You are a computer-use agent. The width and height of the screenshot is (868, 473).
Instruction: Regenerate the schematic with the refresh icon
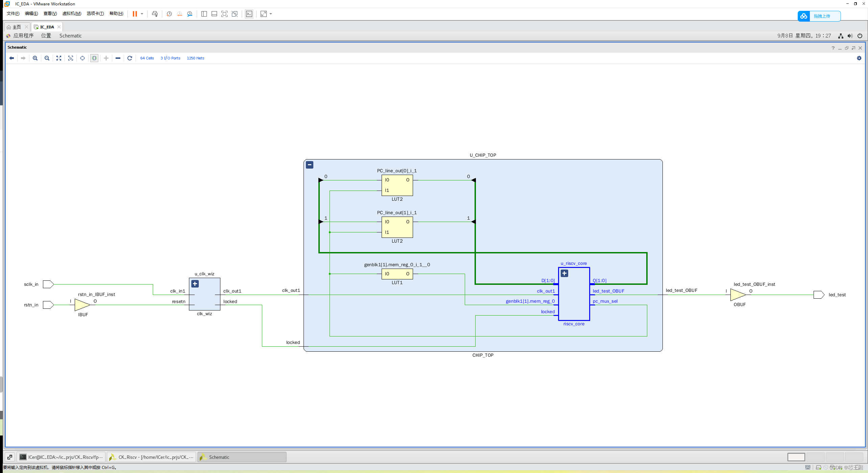pos(130,58)
